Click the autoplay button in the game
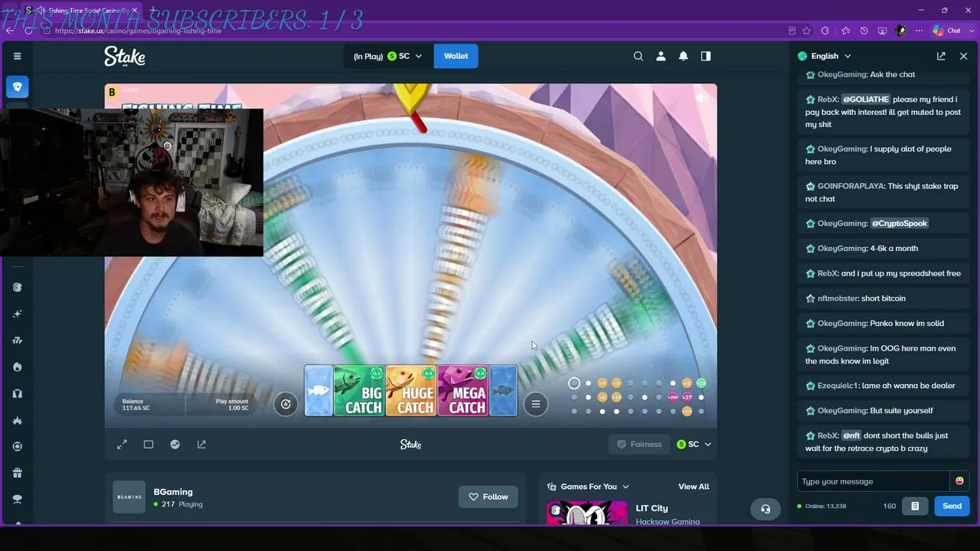The image size is (980, 551). pos(286,404)
